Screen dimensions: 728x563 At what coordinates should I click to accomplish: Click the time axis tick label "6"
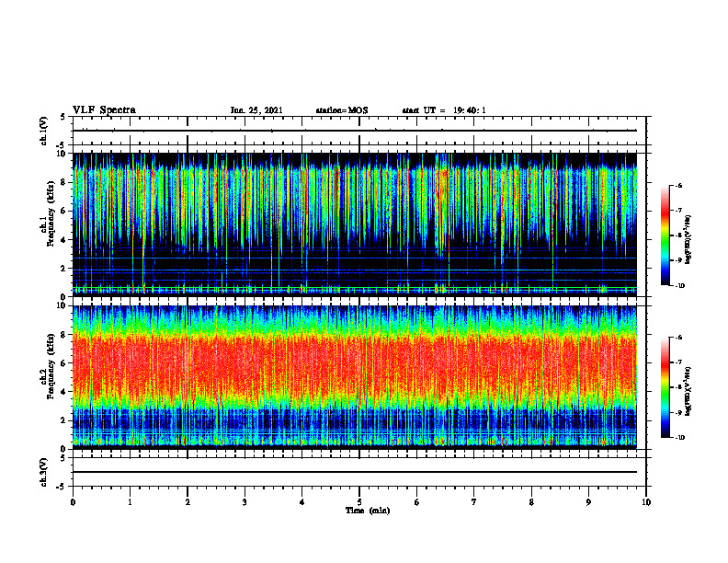point(417,502)
